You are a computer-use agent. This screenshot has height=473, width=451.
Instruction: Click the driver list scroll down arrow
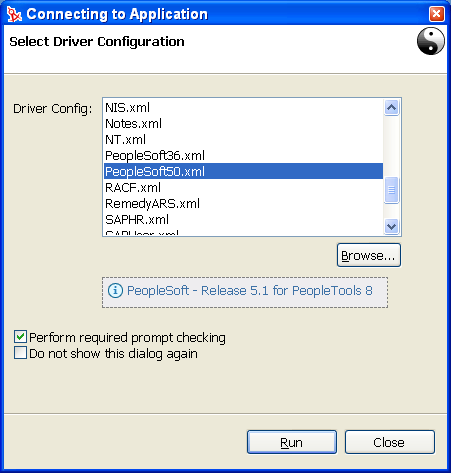click(x=392, y=226)
